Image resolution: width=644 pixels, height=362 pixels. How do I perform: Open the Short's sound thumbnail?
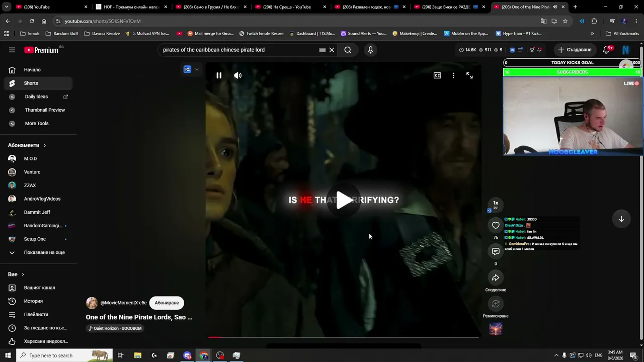pyautogui.click(x=496, y=329)
